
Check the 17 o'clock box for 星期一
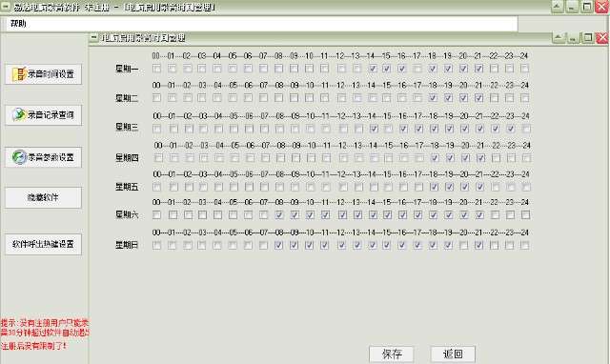click(x=417, y=69)
